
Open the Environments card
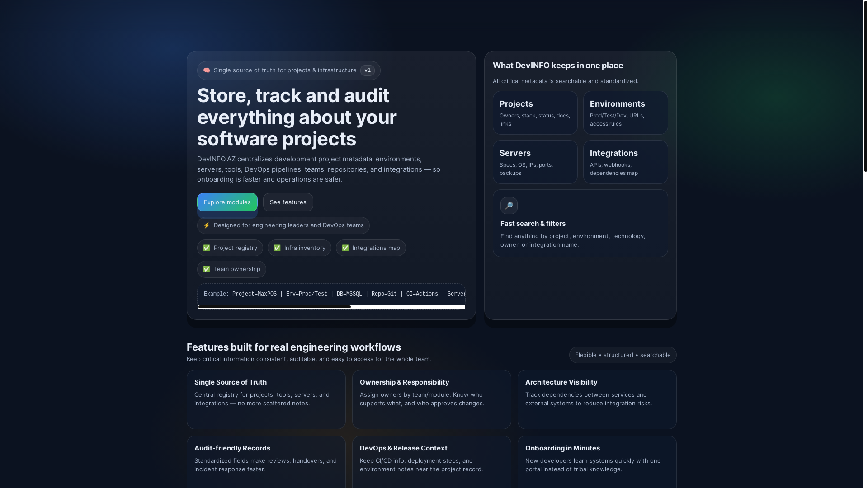(x=626, y=113)
